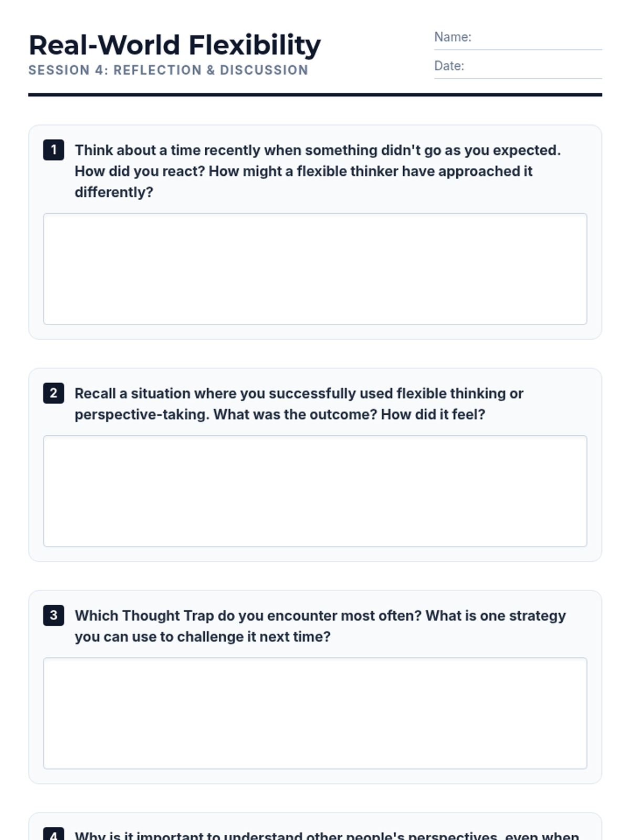Viewport: 630px width, 840px height.
Task: Click the number 2 badge icon
Action: (x=54, y=393)
